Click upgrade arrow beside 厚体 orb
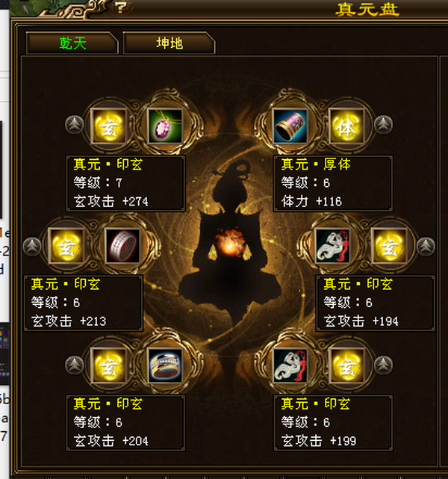The image size is (448, 479). point(383,124)
